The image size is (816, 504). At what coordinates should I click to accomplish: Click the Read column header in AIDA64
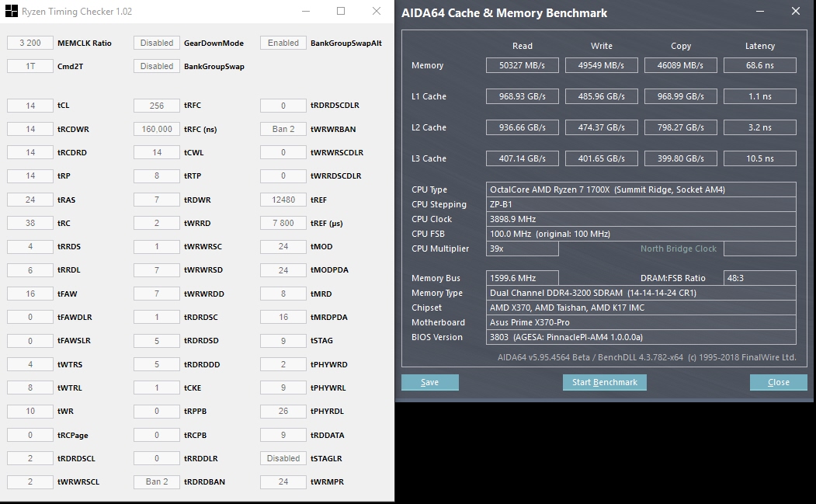[522, 46]
